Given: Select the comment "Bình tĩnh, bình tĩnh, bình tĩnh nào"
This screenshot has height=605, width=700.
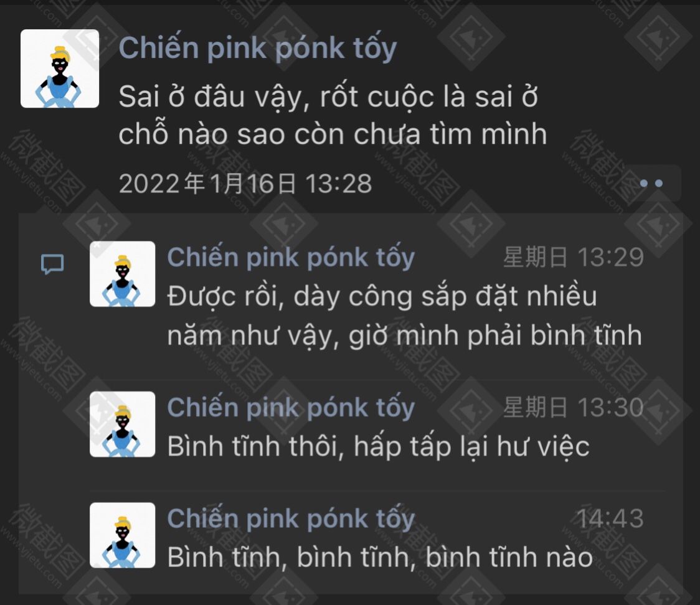Looking at the screenshot, I should [x=380, y=558].
